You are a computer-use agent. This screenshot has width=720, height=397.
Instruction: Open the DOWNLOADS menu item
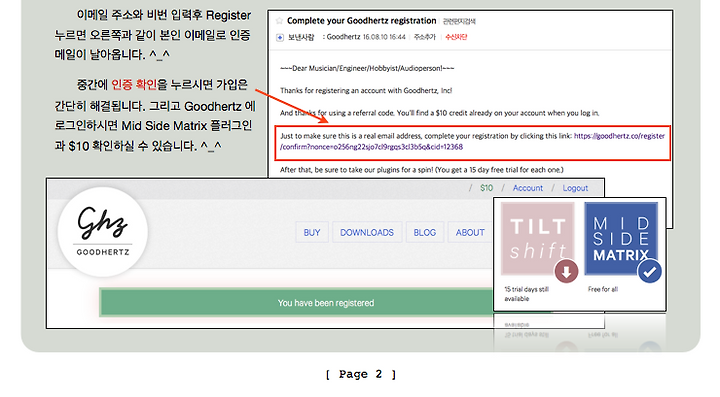[x=367, y=233]
